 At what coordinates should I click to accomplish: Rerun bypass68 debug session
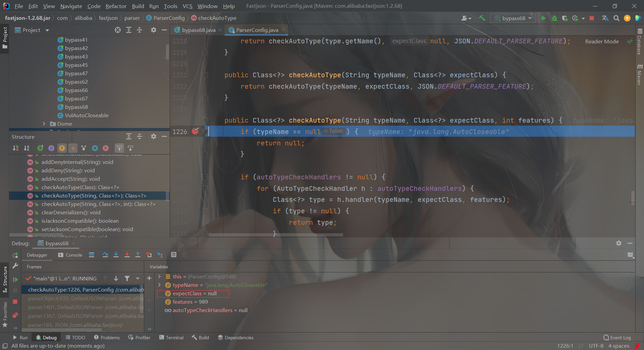pyautogui.click(x=15, y=255)
